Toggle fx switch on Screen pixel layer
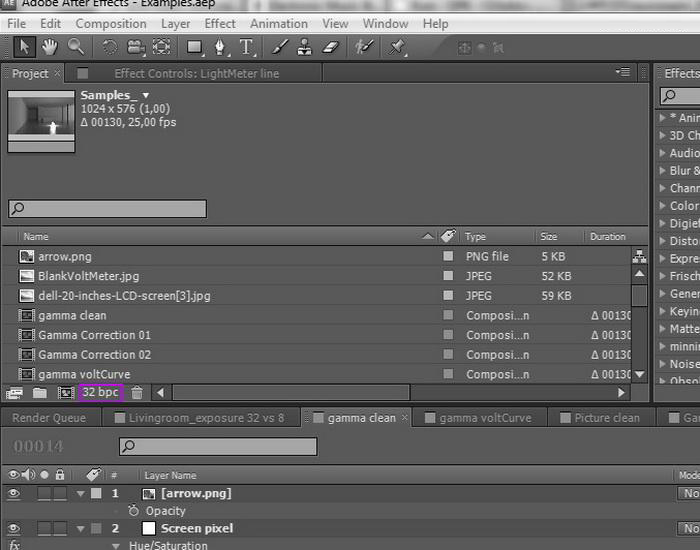This screenshot has height=550, width=700. (14, 545)
